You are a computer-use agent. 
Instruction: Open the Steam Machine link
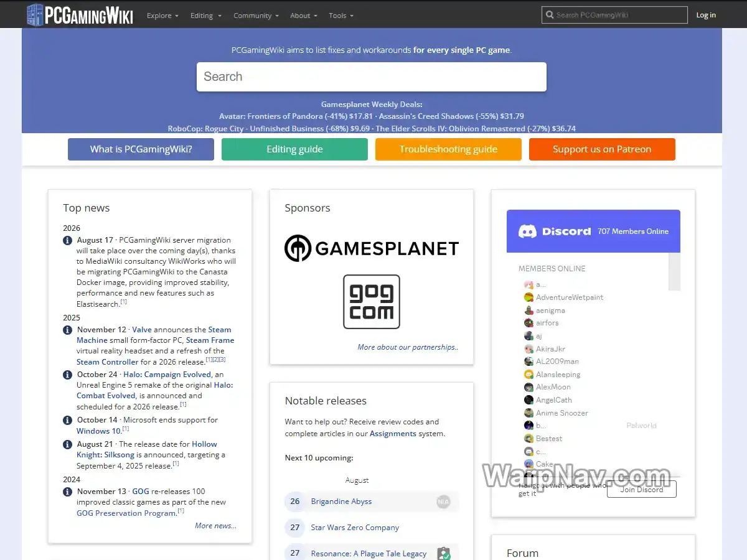[154, 335]
